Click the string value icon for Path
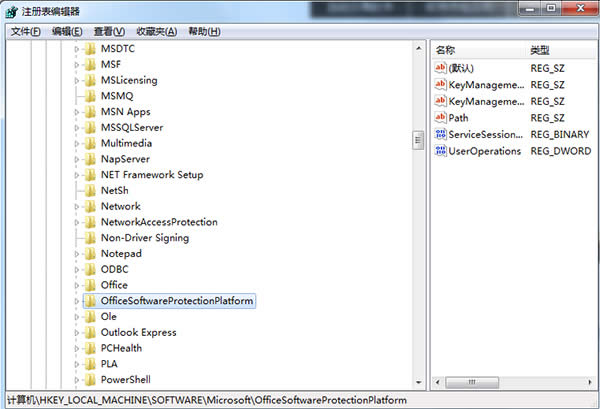This screenshot has width=600, height=409. [x=441, y=118]
